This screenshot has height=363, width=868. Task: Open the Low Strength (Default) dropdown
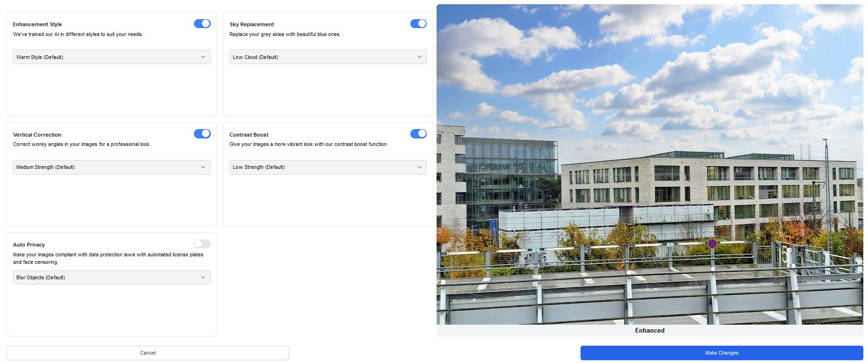click(x=328, y=167)
